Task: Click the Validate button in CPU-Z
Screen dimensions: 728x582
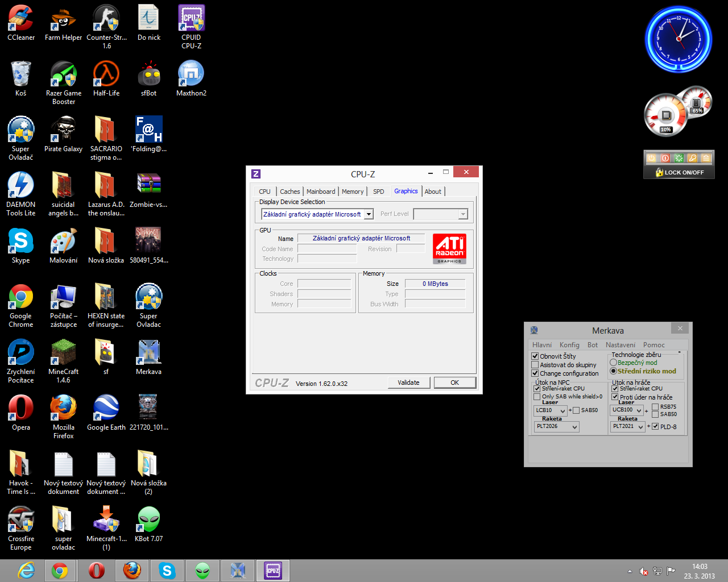Action: coord(408,383)
